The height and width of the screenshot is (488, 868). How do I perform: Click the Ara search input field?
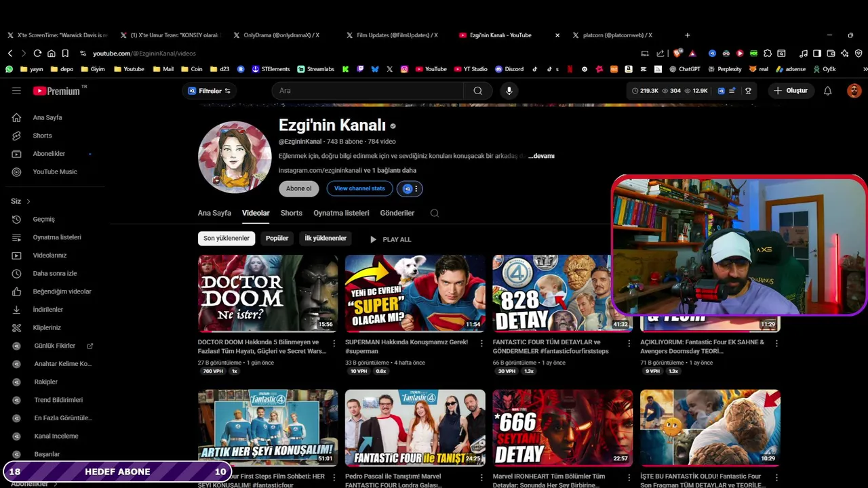click(368, 91)
